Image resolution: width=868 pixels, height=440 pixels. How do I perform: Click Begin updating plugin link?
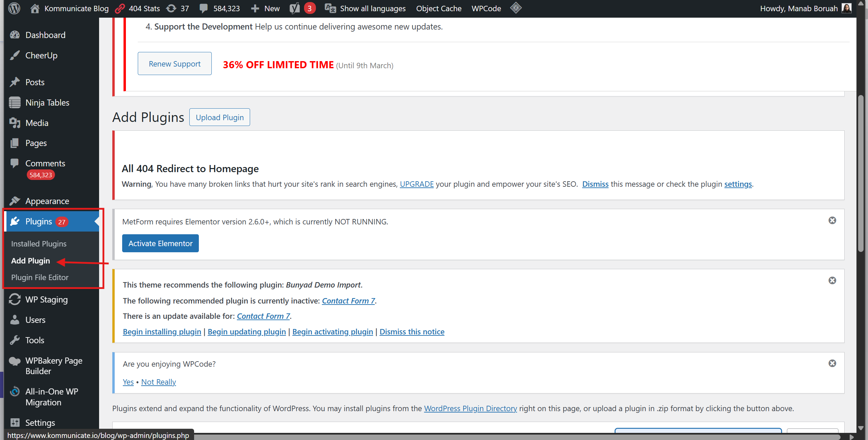coord(247,331)
